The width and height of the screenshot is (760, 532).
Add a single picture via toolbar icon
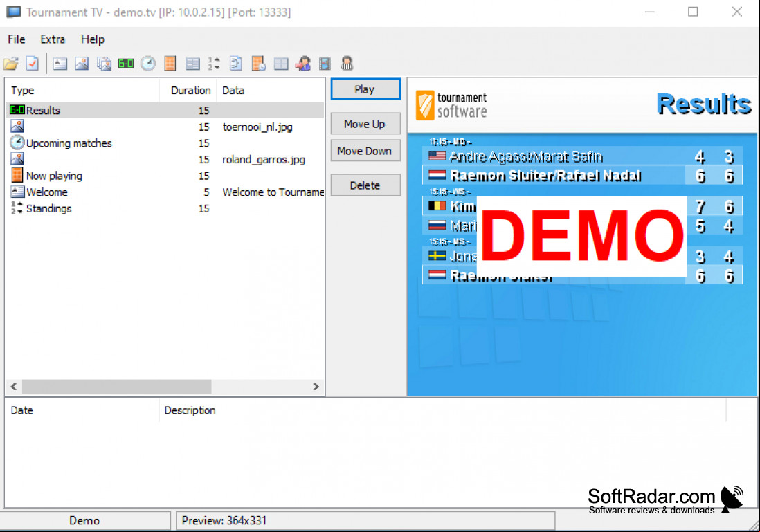click(82, 64)
